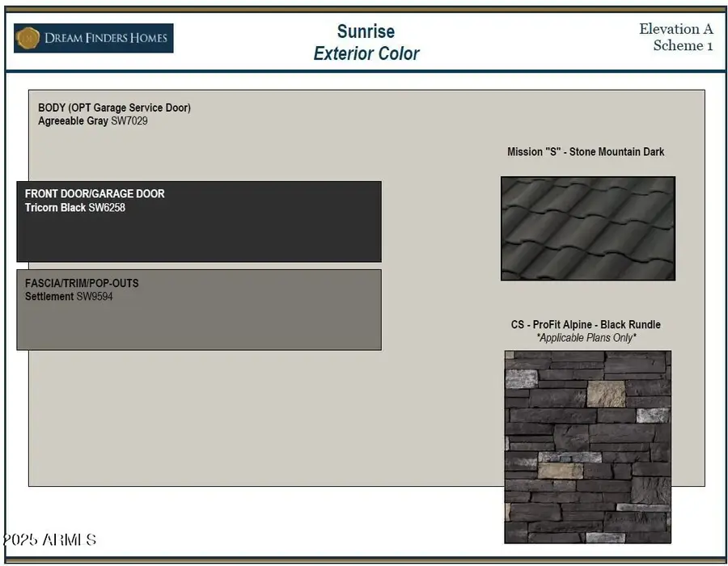Click the BODY (OPT Garage Service Door) heading

(114, 108)
